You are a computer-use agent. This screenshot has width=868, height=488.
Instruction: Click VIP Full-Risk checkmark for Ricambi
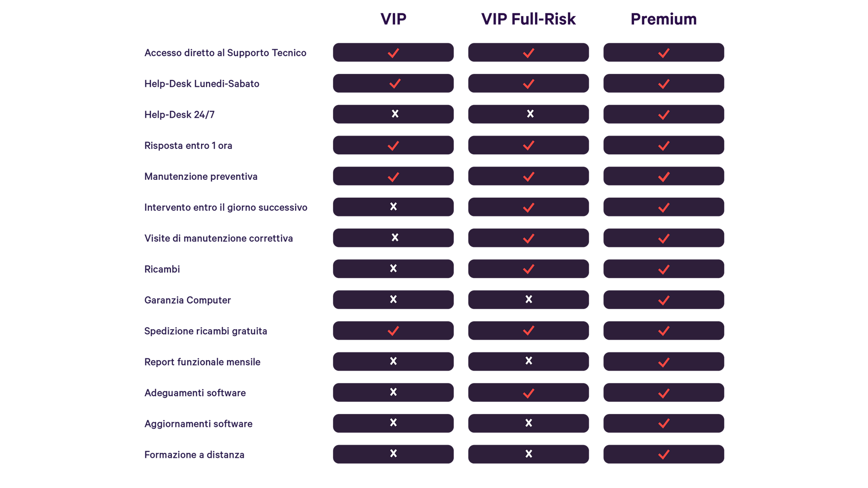coord(529,269)
